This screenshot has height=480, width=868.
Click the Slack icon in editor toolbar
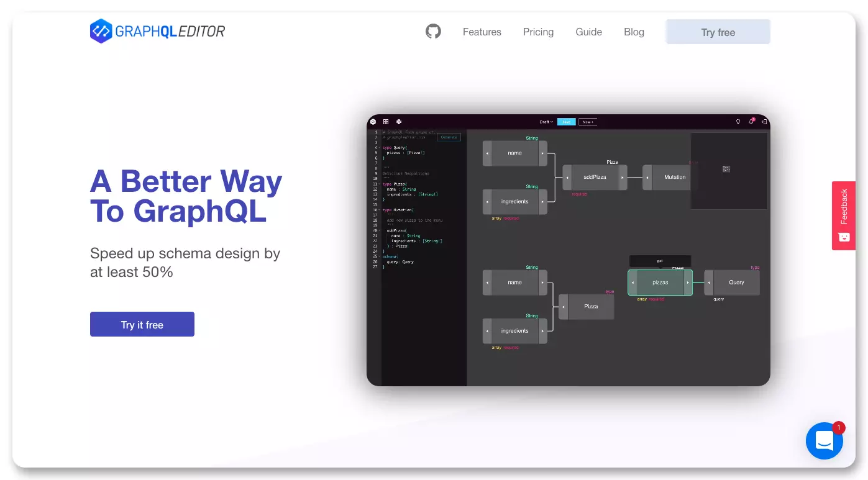tap(399, 122)
